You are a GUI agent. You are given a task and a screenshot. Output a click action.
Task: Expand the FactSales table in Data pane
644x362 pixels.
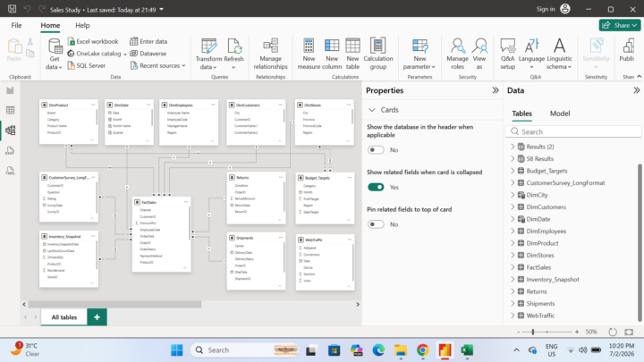513,267
